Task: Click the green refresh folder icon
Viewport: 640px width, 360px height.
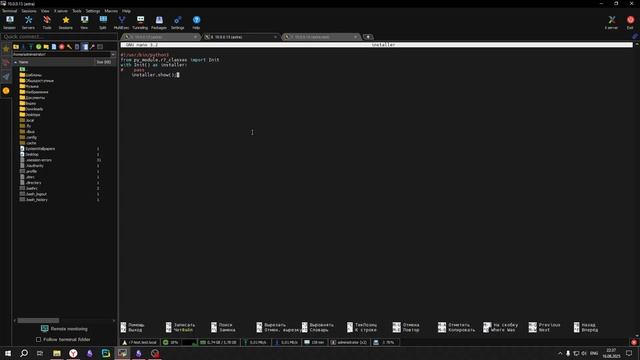Action: tap(38, 47)
